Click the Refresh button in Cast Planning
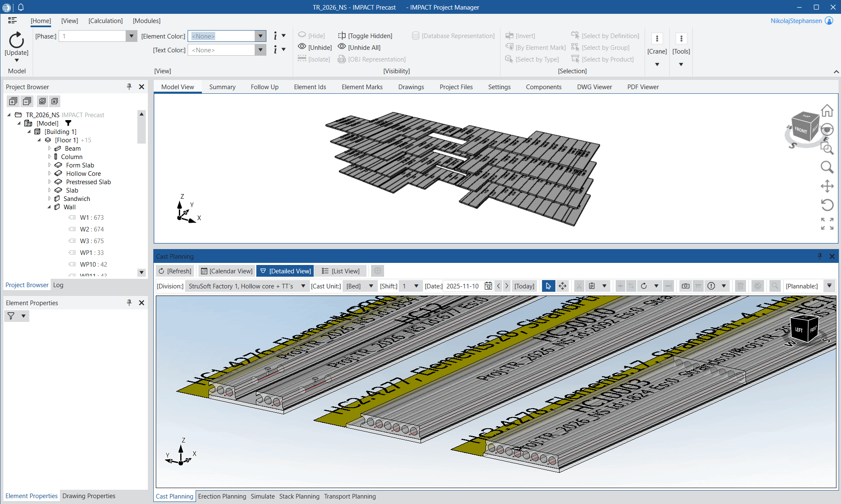 [175, 271]
